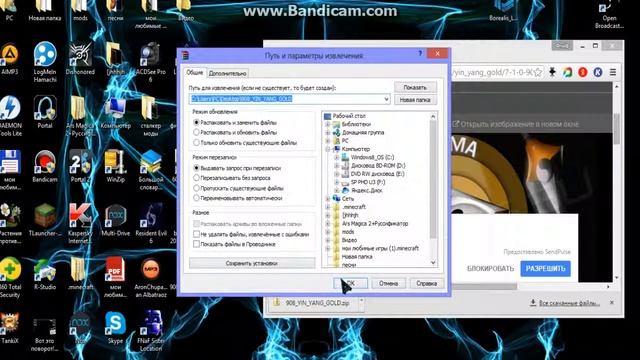Open the AIMP3 desktop shortcut
640x360 pixels.
(10, 59)
